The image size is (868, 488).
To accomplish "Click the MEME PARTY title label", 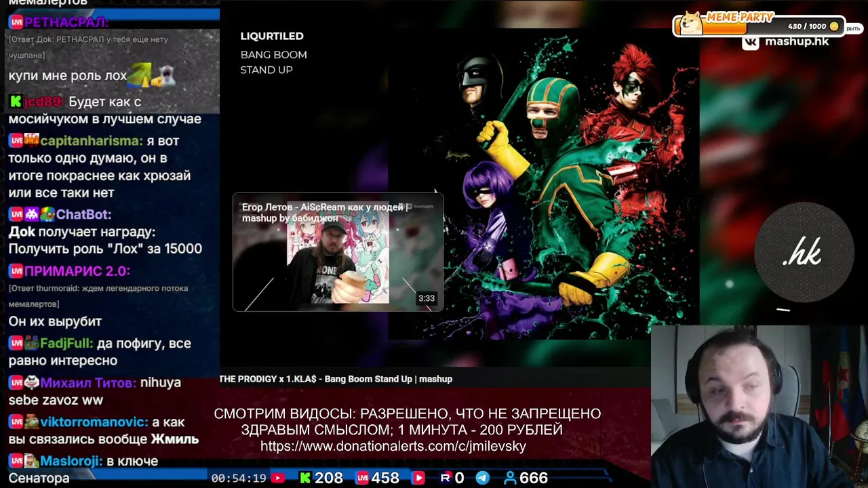I will click(x=739, y=17).
